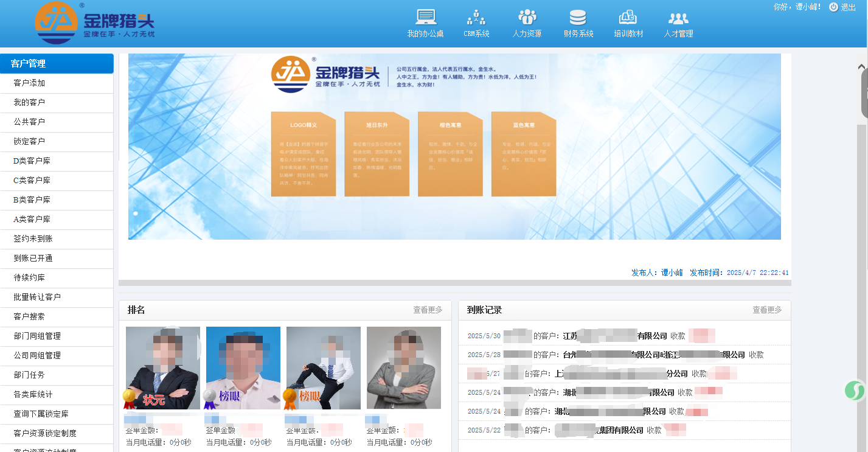Open 我的客户 in sidebar menu
The image size is (868, 452).
tap(29, 103)
